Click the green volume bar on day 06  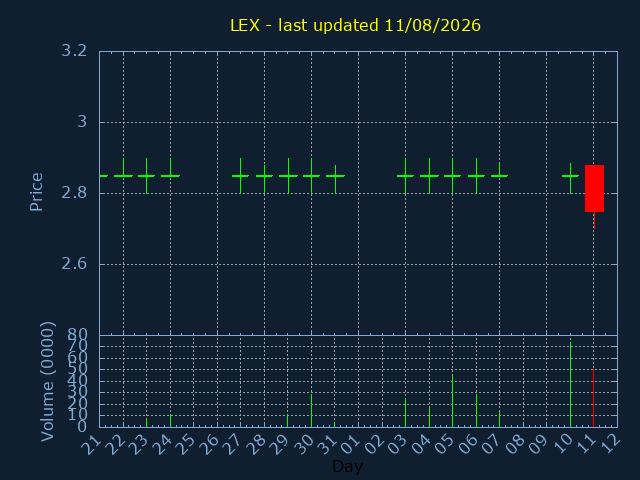point(476,411)
